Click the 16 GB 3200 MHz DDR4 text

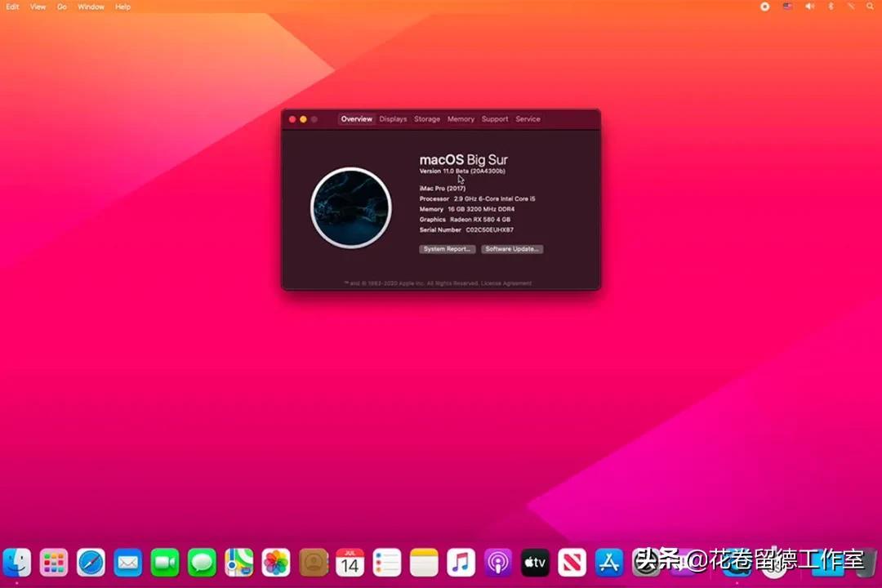click(x=481, y=209)
